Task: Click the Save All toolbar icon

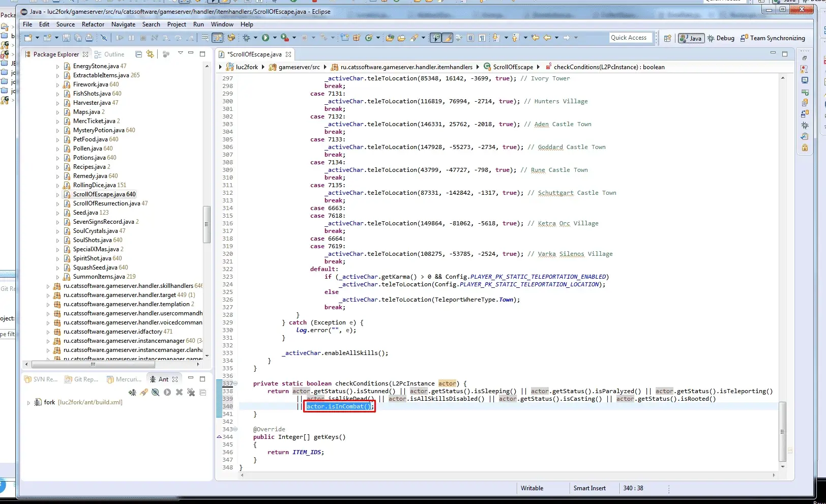Action: 78,38
